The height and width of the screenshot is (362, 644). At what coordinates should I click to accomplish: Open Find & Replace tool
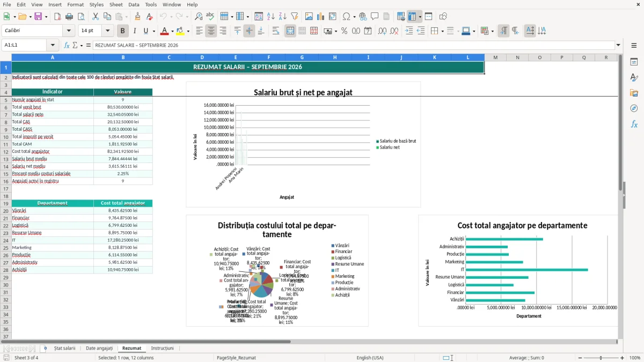[x=199, y=17]
